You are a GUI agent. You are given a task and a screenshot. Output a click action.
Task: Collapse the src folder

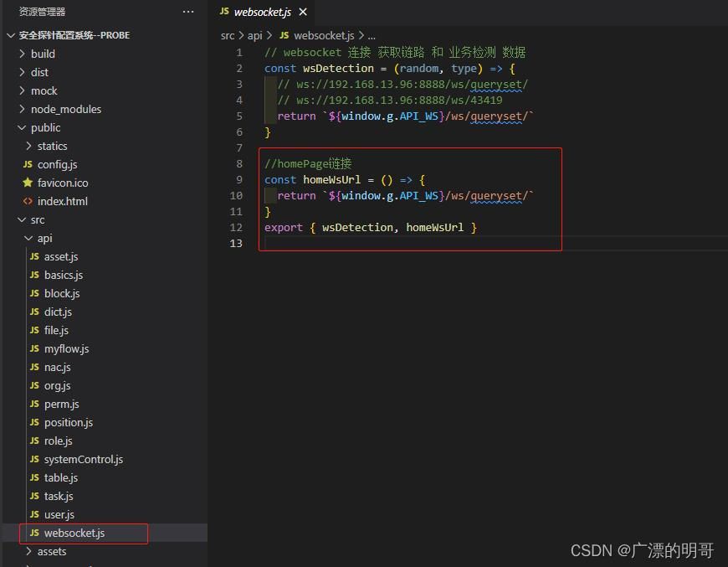point(38,219)
